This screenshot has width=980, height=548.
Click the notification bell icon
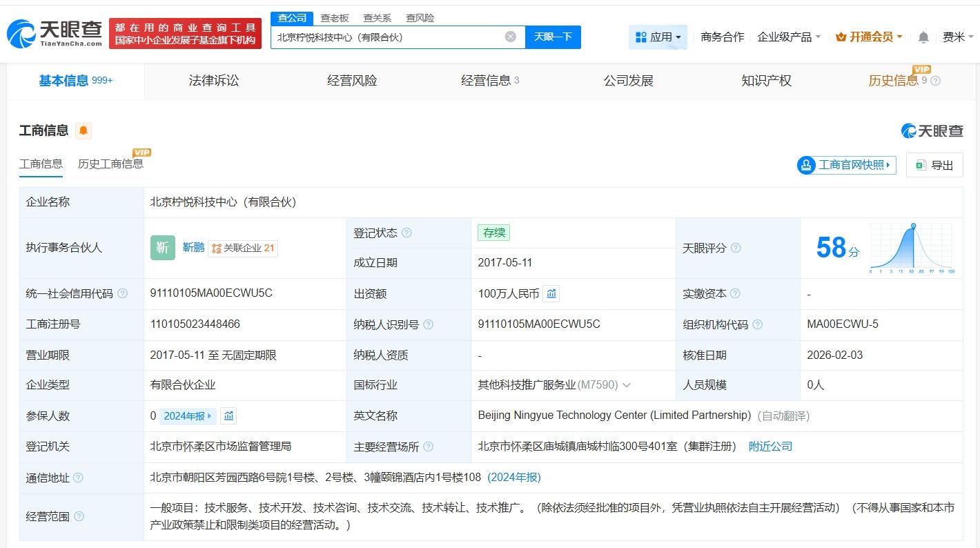[x=923, y=37]
